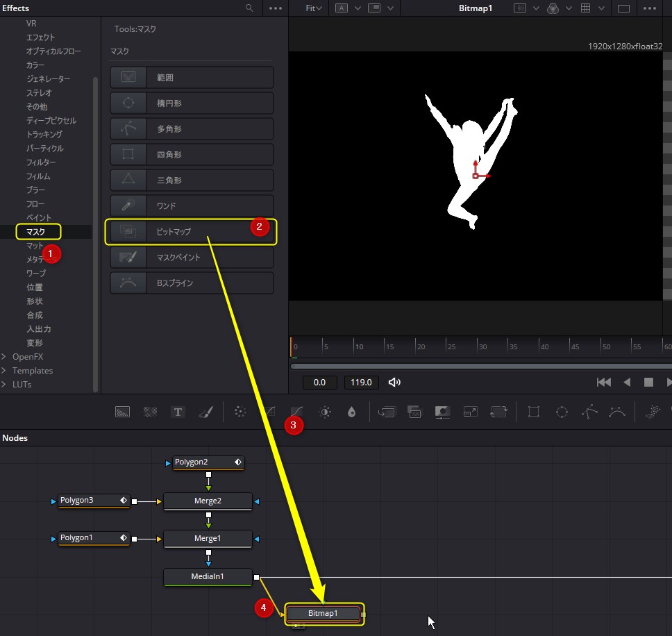Add a Merge node from toolbar
Screen dimensions: 672x636
[x=387, y=412]
